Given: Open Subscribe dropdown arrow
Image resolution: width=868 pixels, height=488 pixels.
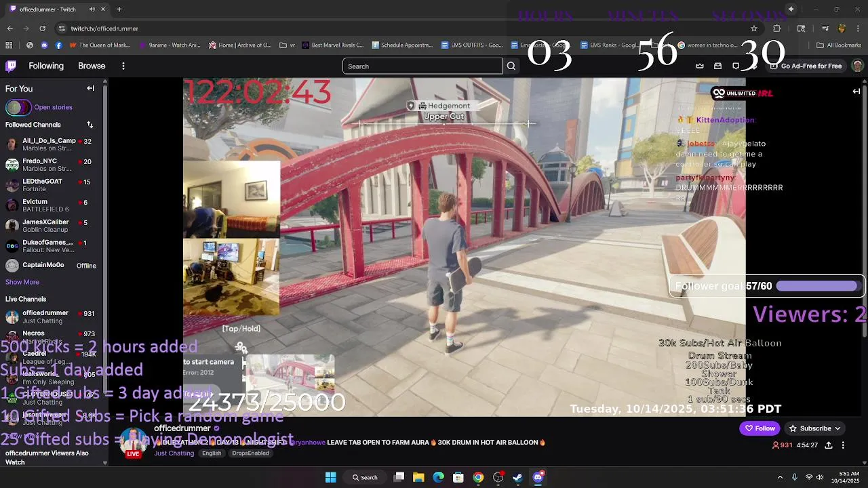Looking at the screenshot, I should pyautogui.click(x=837, y=428).
